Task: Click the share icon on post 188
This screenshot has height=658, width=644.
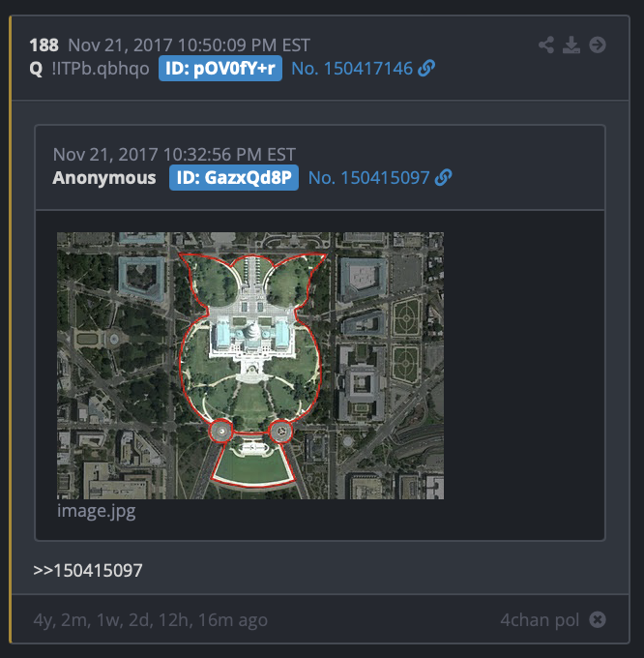Action: (546, 45)
